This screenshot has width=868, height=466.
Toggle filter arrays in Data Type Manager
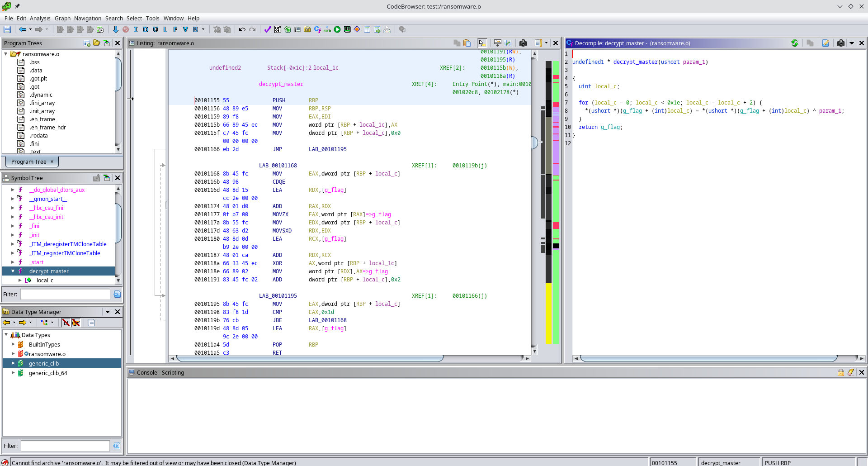pyautogui.click(x=66, y=323)
